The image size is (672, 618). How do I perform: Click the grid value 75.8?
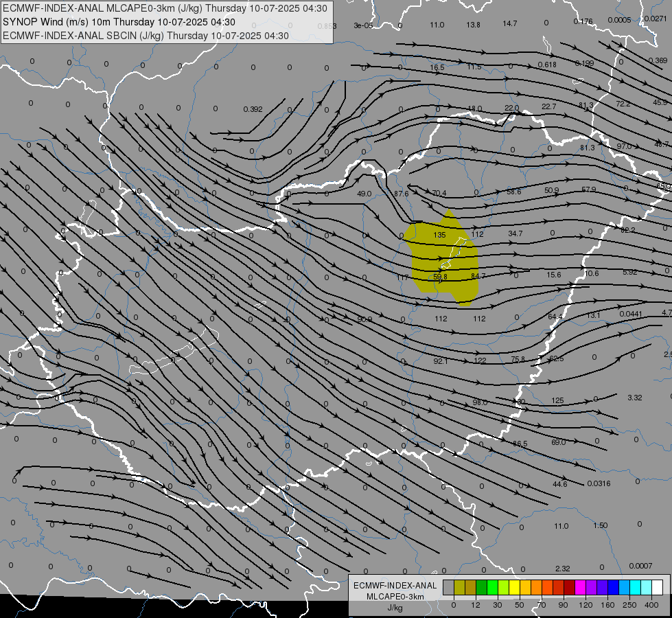click(x=518, y=359)
